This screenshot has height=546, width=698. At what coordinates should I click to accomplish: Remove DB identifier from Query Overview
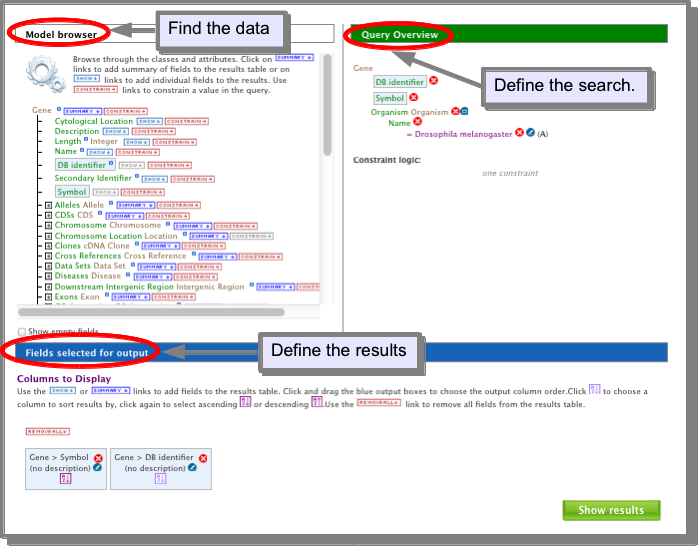434,81
